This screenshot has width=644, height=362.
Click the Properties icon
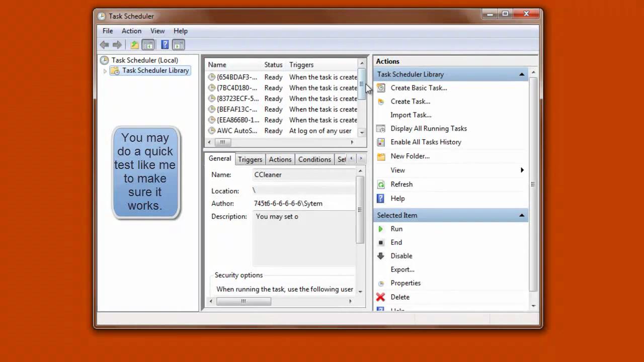point(381,283)
